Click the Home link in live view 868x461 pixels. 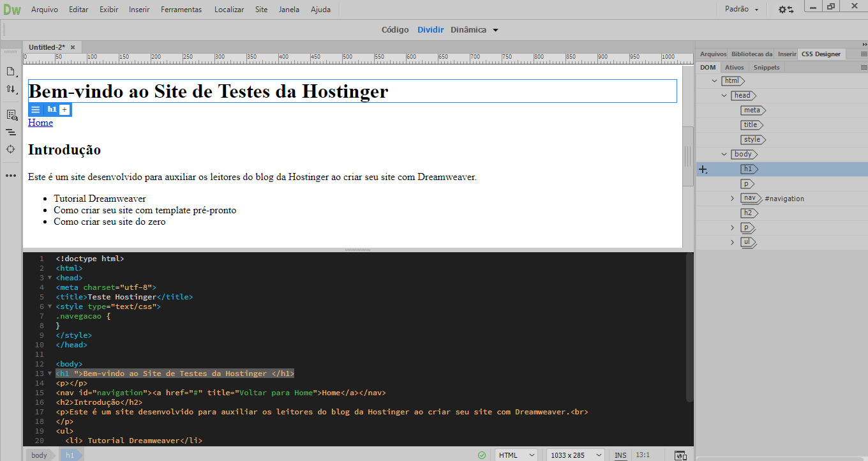[x=40, y=123]
